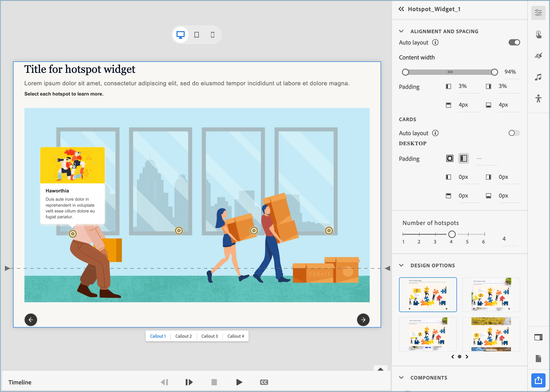Switch to the Callout 2 tab
Screen dimensions: 550x392
coord(183,336)
